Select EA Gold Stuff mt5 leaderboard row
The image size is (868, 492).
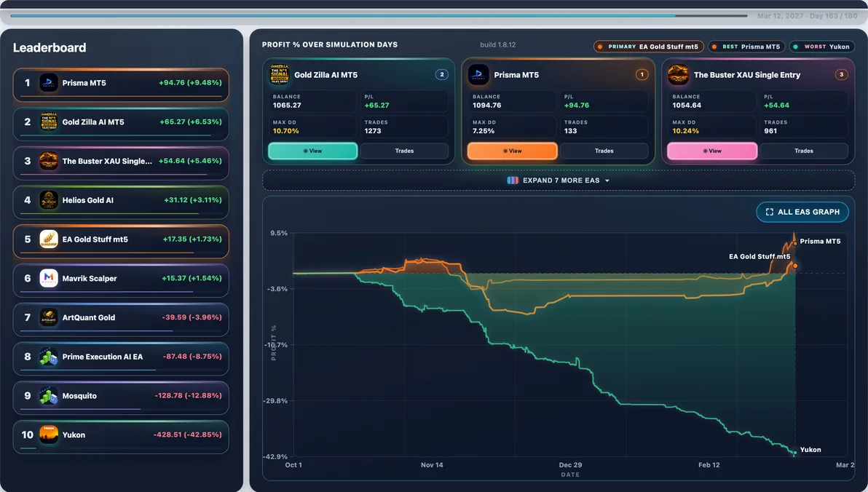(121, 242)
